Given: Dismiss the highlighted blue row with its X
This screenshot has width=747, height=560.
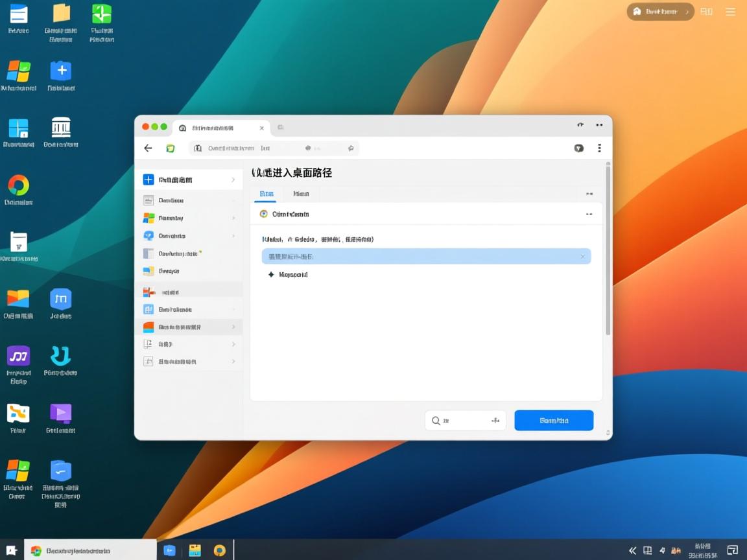Looking at the screenshot, I should pyautogui.click(x=582, y=257).
